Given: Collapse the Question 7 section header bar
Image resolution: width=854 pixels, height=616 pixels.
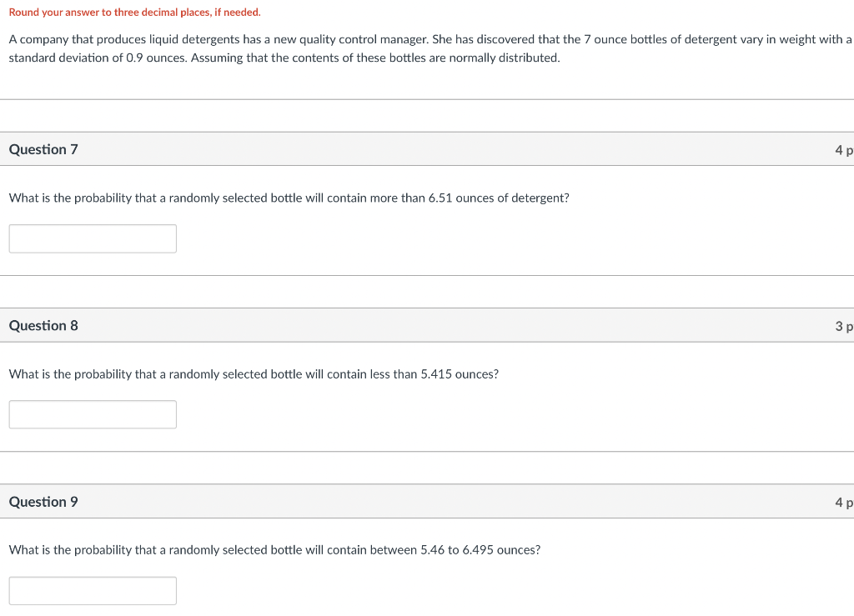Looking at the screenshot, I should tap(427, 149).
